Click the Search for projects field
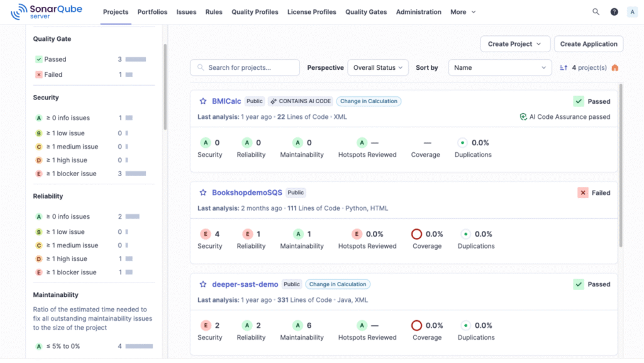The height and width of the screenshot is (363, 644). [245, 68]
